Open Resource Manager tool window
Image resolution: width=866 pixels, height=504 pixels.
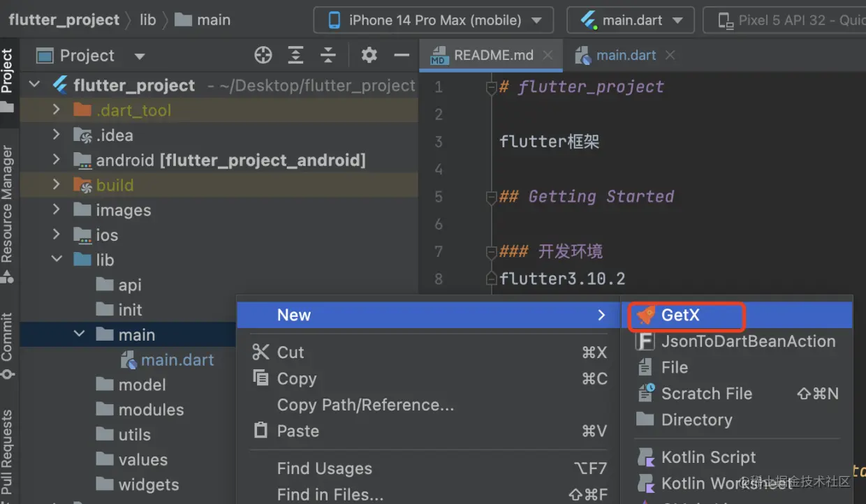7,214
